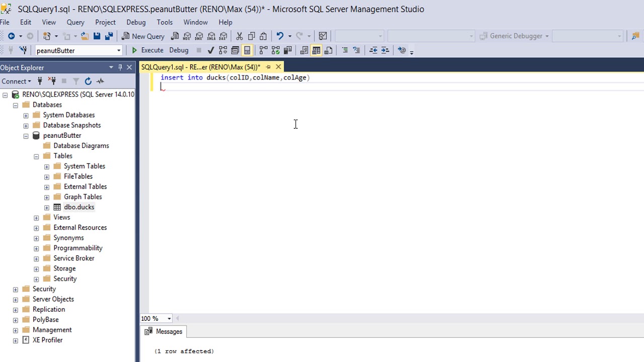
Task: Click the Cut scissors icon
Action: click(x=239, y=36)
